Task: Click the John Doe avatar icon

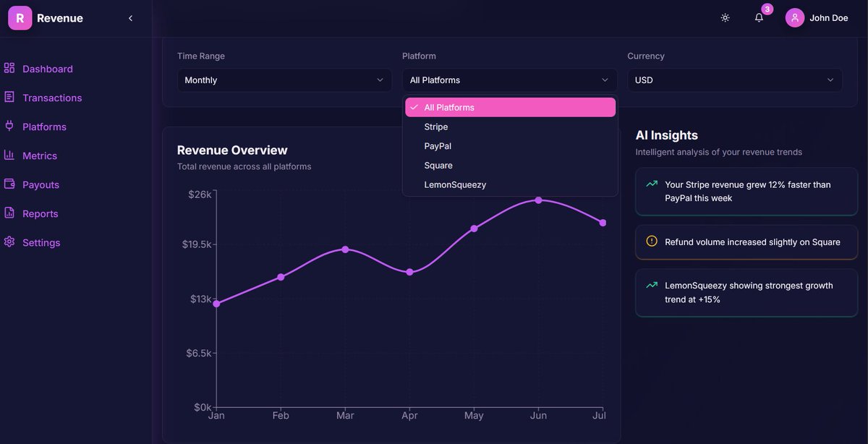Action: click(x=795, y=18)
